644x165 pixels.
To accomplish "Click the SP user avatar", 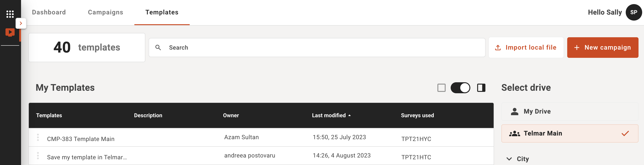I will coord(633,12).
